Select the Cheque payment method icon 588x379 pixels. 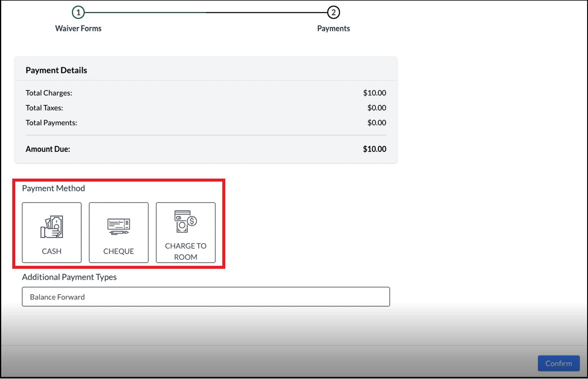118,233
